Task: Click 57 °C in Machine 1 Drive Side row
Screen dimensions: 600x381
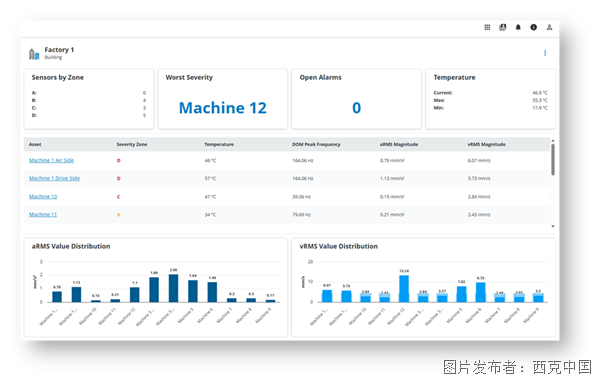Action: [x=210, y=179]
